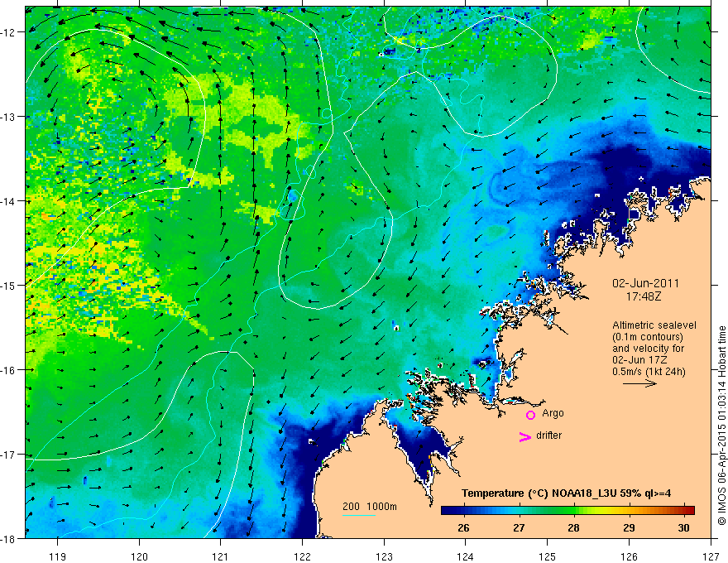Click the drifter legend label

tap(548, 435)
